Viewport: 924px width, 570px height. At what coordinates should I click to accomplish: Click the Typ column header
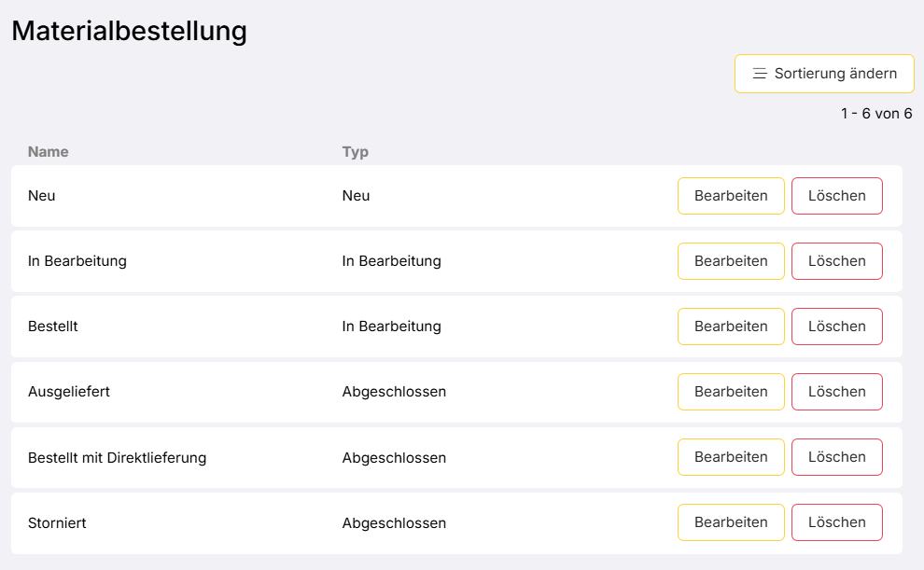[x=356, y=152]
